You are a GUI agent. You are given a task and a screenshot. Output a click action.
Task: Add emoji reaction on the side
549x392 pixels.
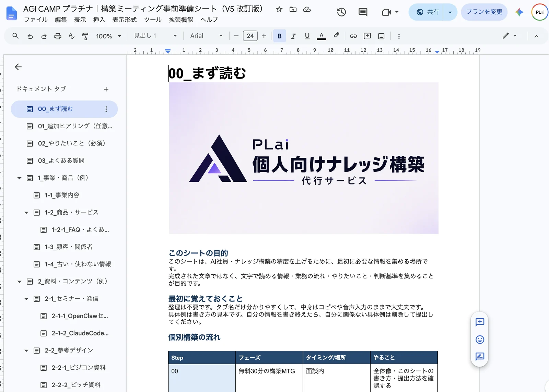[x=480, y=340]
